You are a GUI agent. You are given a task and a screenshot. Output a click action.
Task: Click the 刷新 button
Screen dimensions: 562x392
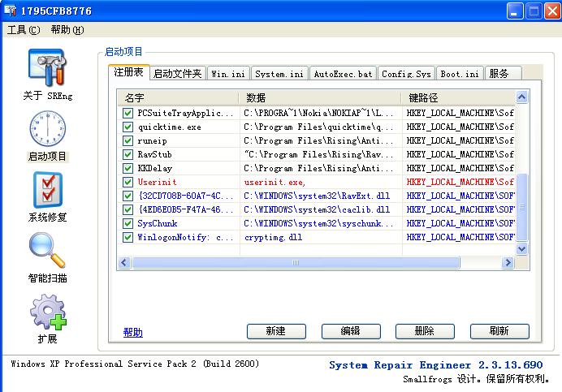click(499, 331)
